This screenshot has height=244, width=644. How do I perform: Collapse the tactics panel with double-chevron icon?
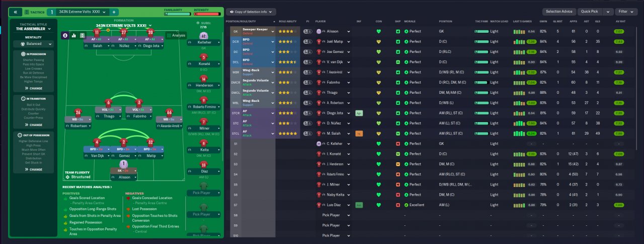15,12
